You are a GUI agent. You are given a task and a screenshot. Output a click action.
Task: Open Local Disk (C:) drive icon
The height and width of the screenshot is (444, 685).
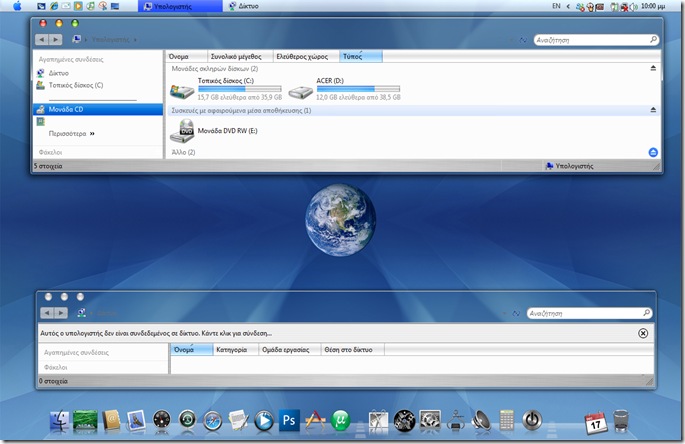(x=182, y=91)
